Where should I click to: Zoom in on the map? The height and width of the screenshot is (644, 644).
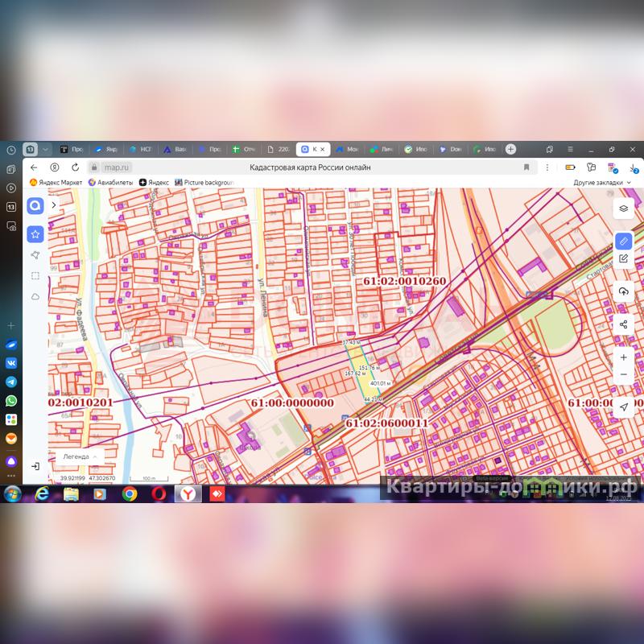point(623,357)
